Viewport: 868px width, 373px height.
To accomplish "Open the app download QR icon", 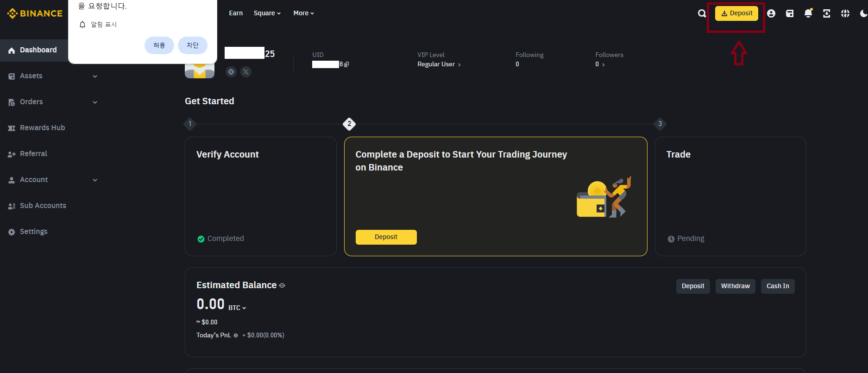I will point(827,13).
